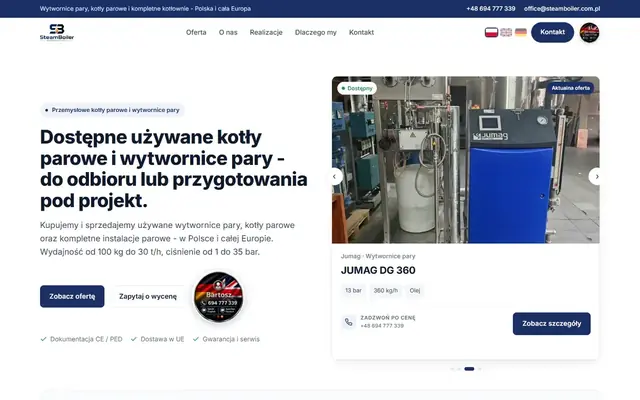Click the JUMAG DG 360 title
Viewport: 640px width, 400px height.
coord(378,270)
